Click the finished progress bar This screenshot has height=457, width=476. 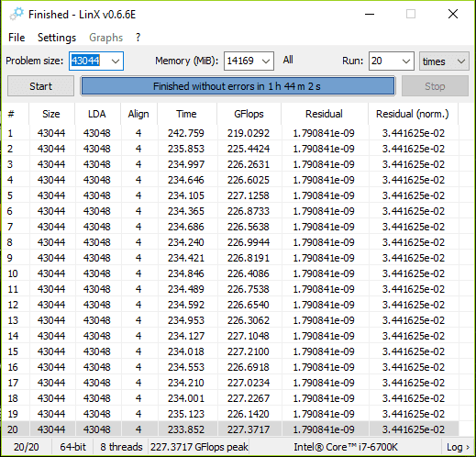pyautogui.click(x=238, y=86)
